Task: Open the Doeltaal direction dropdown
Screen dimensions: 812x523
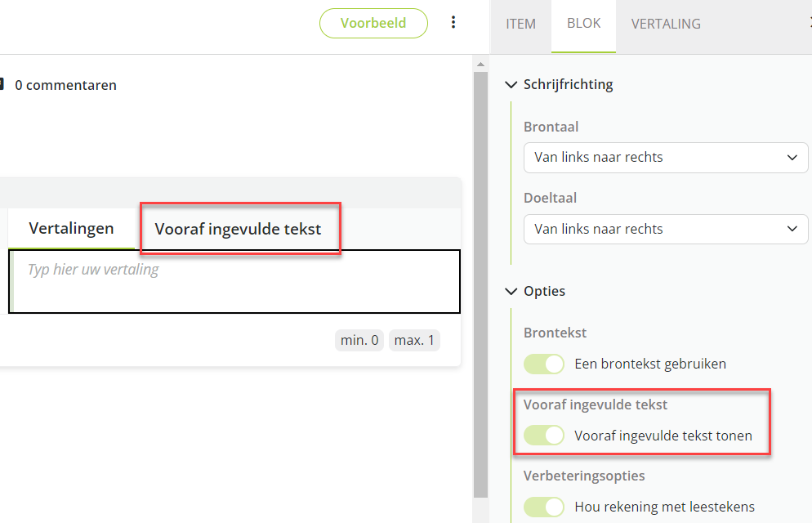Action: pyautogui.click(x=666, y=229)
